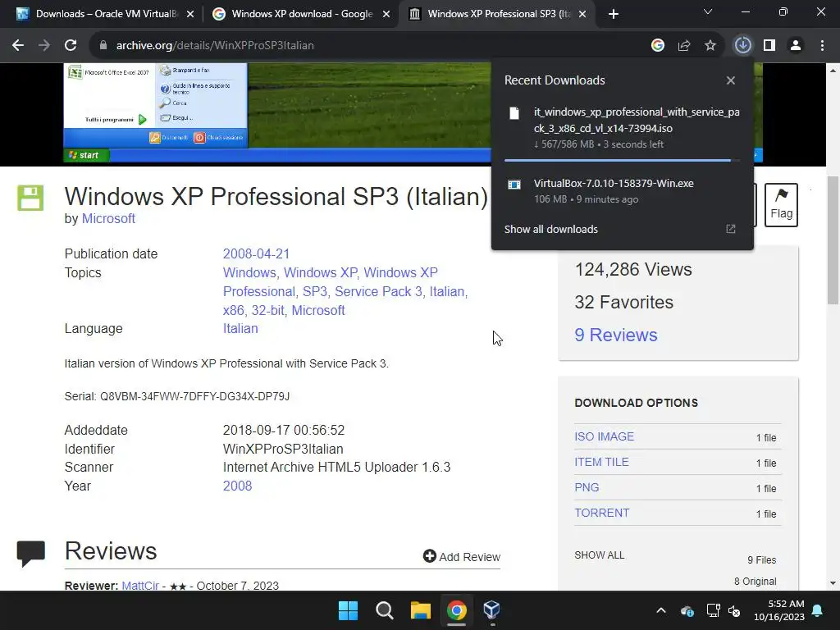Open reviewer MattCir's profile
Image resolution: width=840 pixels, height=630 pixels.
pyautogui.click(x=140, y=586)
